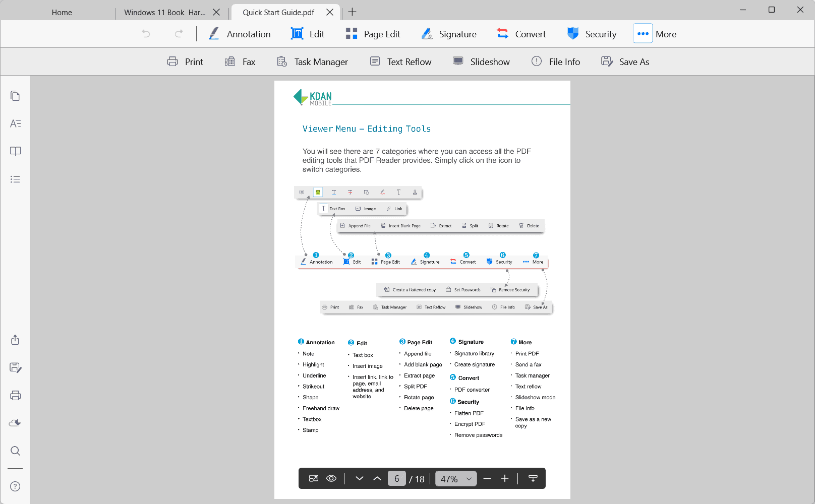Screen dimensions: 815x504
Task: Click the share icon in sidebar
Action: [x=15, y=340]
